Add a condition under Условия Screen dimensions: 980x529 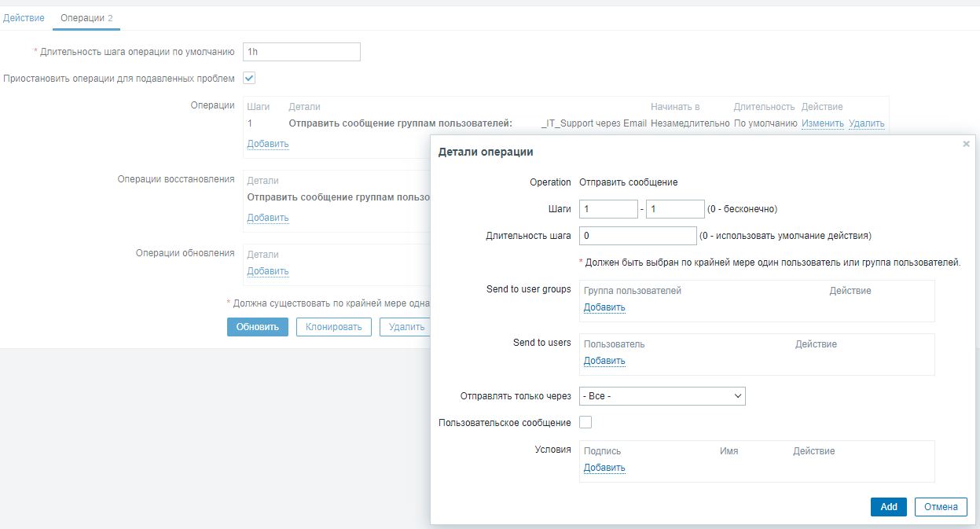pos(604,468)
